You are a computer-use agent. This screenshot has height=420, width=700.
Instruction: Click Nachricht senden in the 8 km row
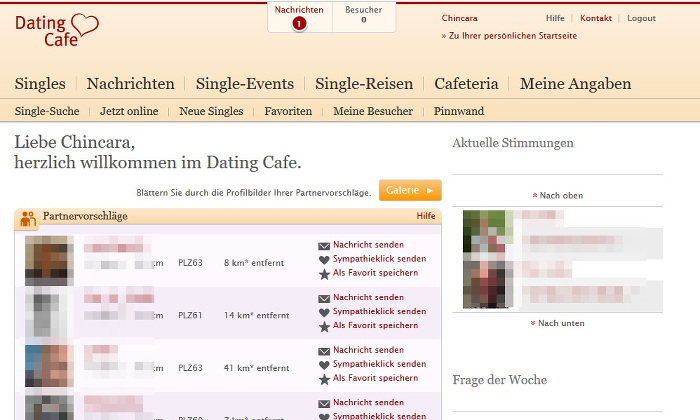click(x=368, y=245)
